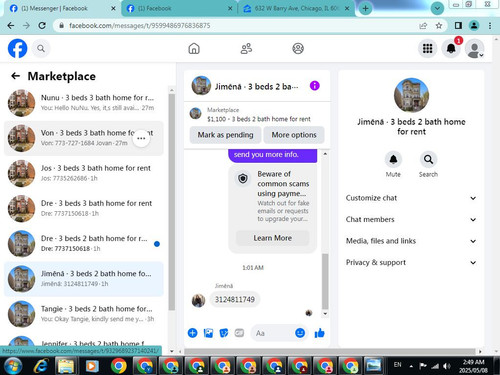Screen dimensions: 500x375
Task: Reload the page in Chrome
Action: tap(42, 26)
